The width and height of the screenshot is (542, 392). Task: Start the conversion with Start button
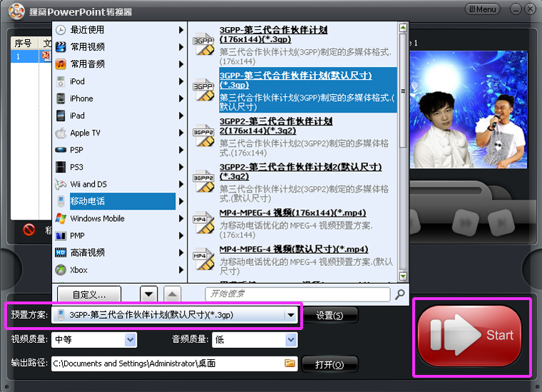469,336
